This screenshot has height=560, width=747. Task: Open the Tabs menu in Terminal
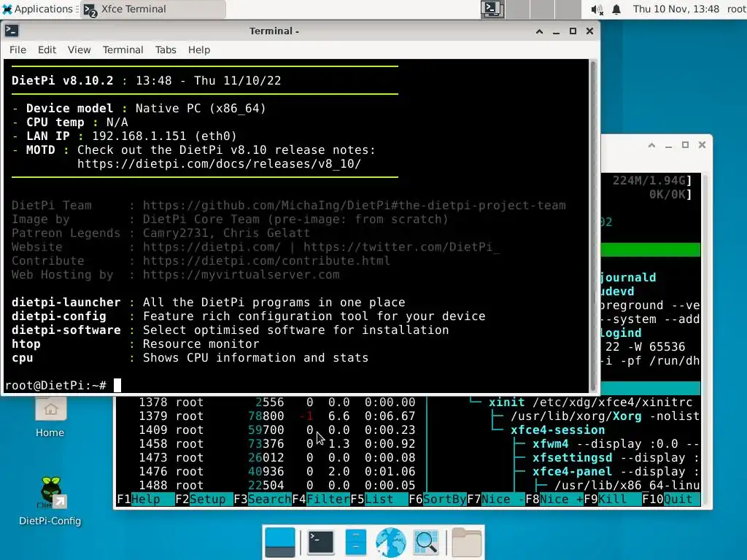pyautogui.click(x=166, y=50)
